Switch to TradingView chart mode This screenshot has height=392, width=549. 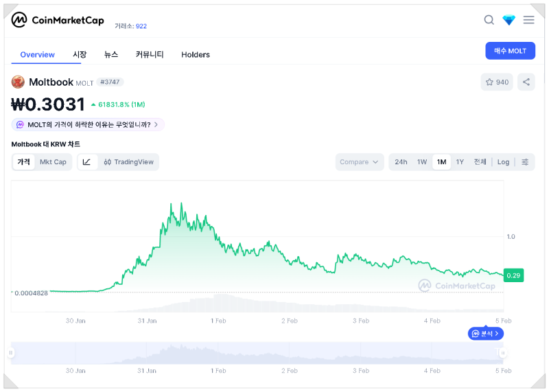click(129, 162)
